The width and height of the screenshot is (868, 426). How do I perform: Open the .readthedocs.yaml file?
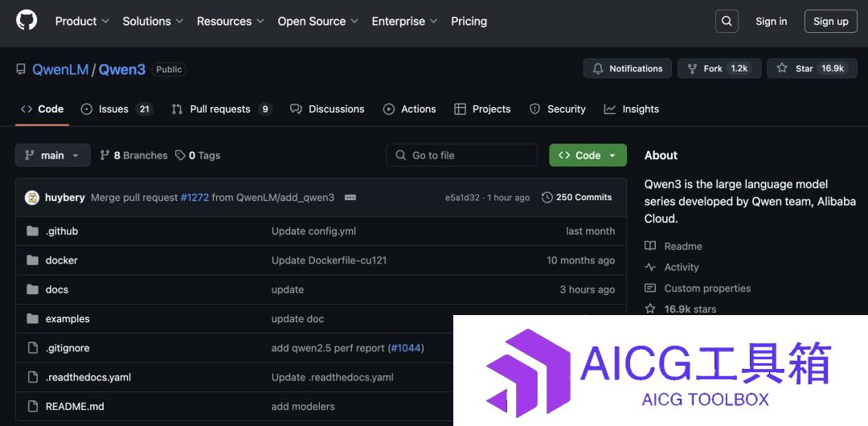click(x=88, y=378)
